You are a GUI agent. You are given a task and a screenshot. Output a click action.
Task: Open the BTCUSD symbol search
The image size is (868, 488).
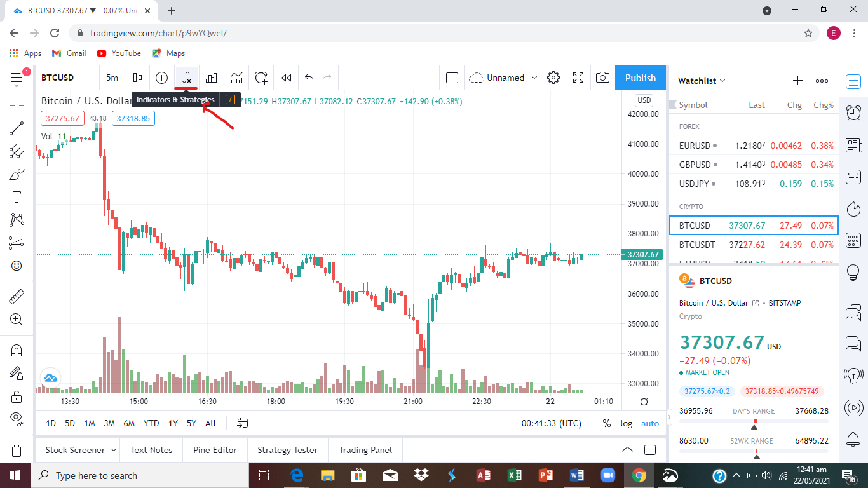[x=58, y=78]
